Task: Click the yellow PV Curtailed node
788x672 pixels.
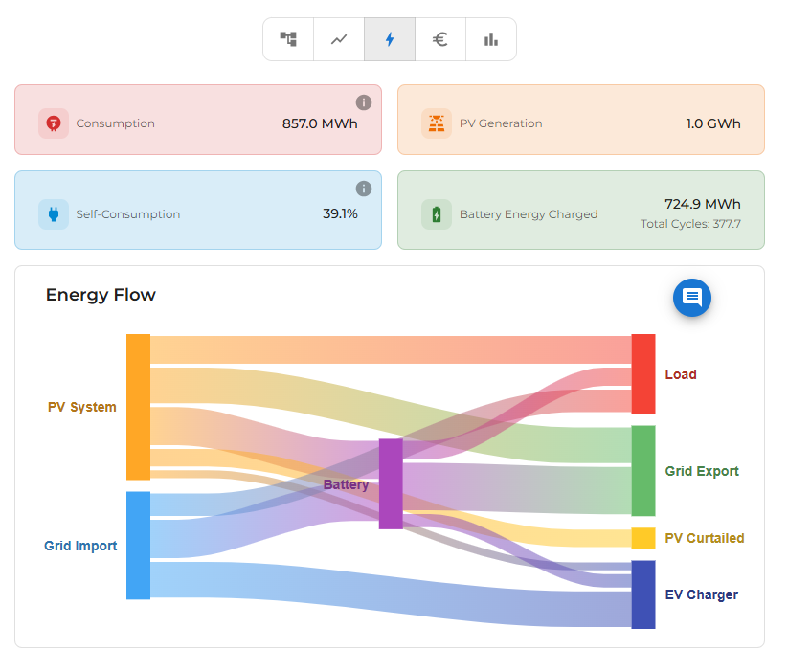Action: (x=643, y=538)
